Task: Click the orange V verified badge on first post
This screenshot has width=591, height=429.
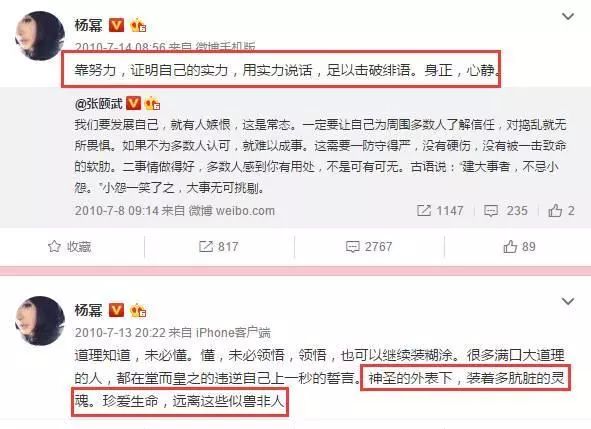Action: [116, 25]
